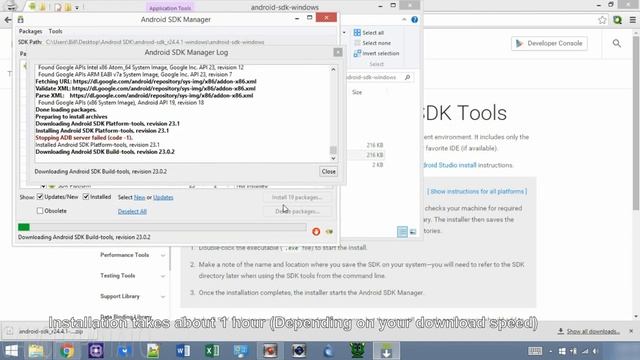Open Excel from the taskbar
Screen dimensions: 640x360
pos(212,351)
